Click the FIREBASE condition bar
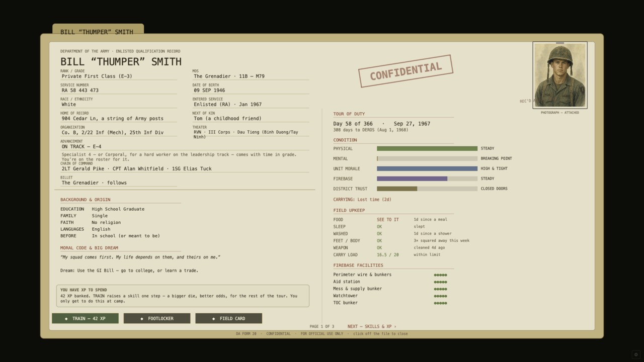 pos(427,178)
